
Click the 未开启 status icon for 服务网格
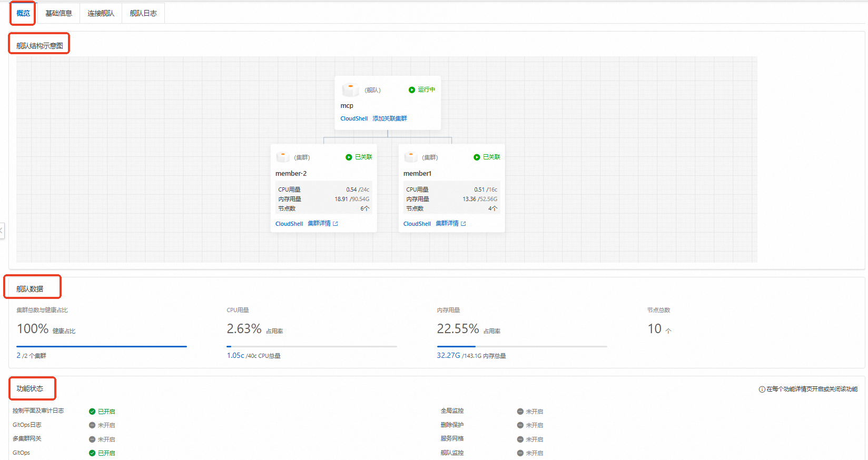(520, 439)
